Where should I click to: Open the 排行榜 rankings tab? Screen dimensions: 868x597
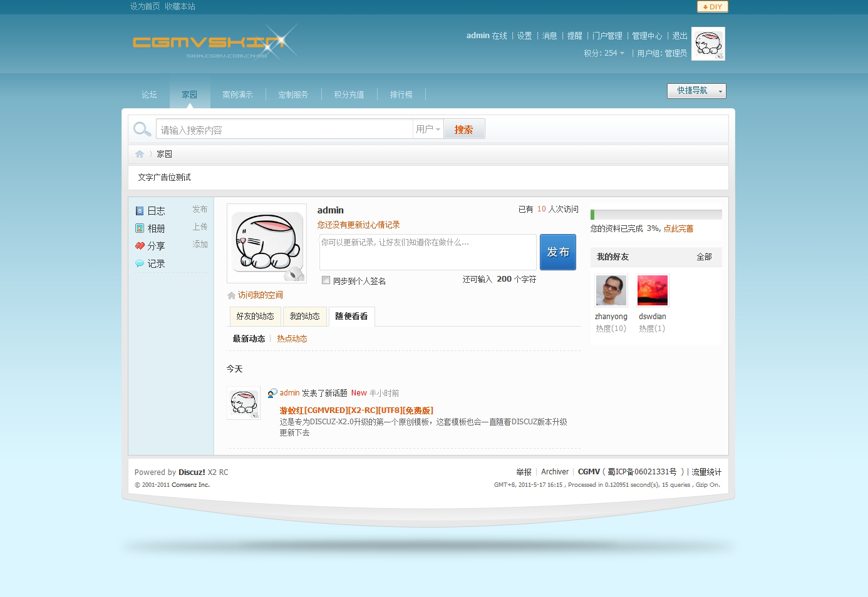tap(401, 94)
